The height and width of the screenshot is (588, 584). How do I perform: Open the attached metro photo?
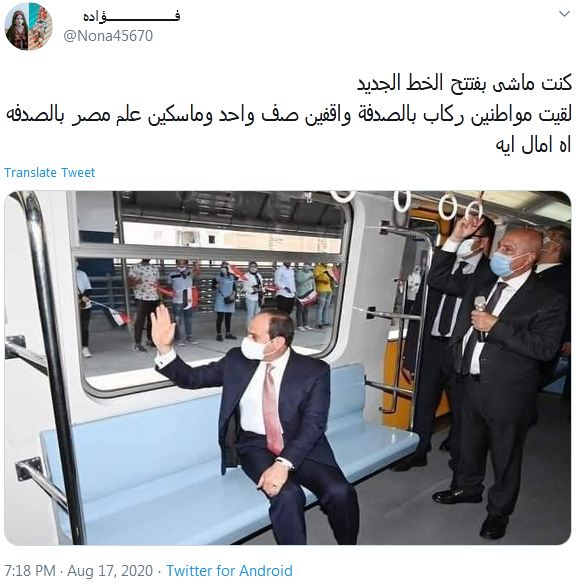click(x=288, y=368)
